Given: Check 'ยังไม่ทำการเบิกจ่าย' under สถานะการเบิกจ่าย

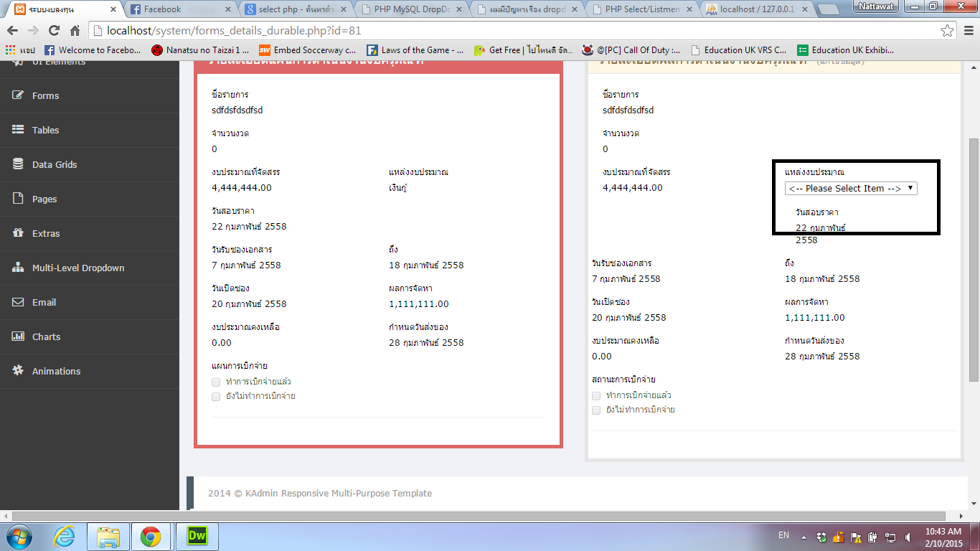Looking at the screenshot, I should [x=596, y=410].
